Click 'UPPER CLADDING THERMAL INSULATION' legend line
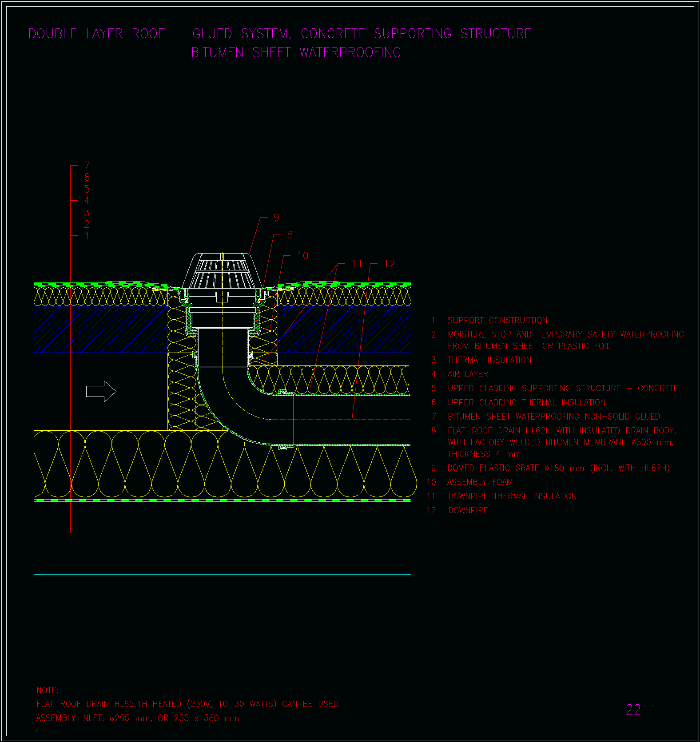The image size is (700, 742). 526,402
